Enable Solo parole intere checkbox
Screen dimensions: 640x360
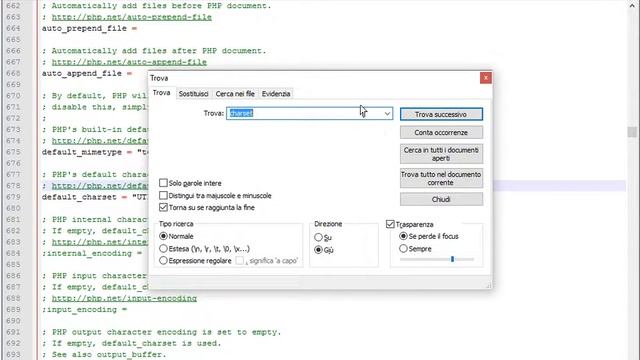tap(163, 183)
